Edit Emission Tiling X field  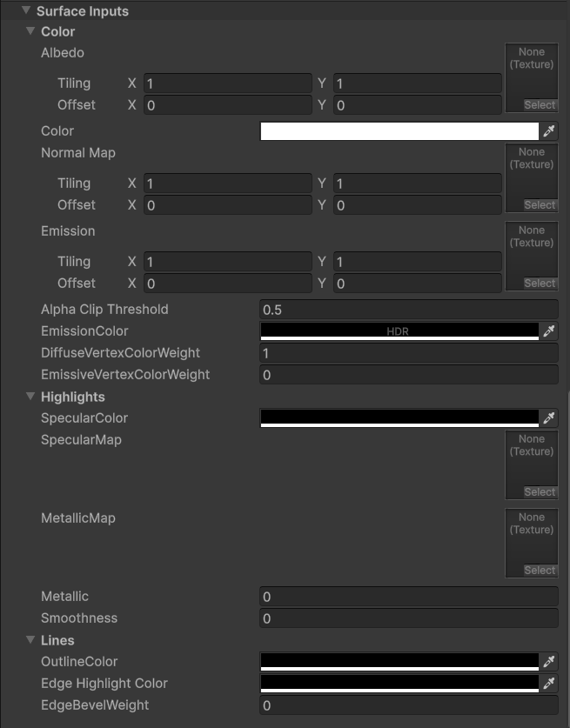(x=228, y=262)
